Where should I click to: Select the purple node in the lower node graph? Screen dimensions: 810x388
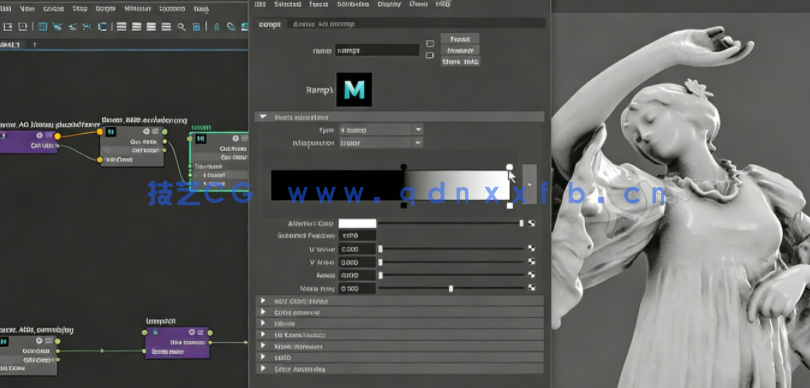click(177, 342)
